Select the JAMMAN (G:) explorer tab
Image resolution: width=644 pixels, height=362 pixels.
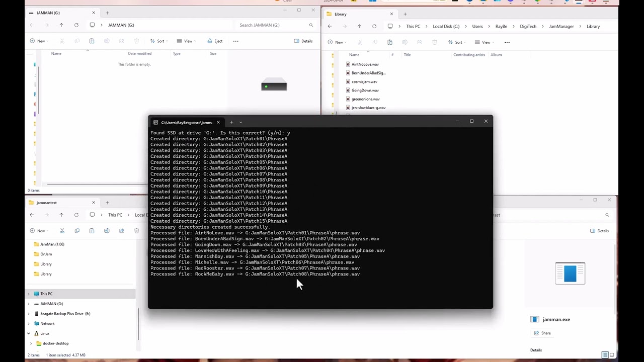pos(62,13)
